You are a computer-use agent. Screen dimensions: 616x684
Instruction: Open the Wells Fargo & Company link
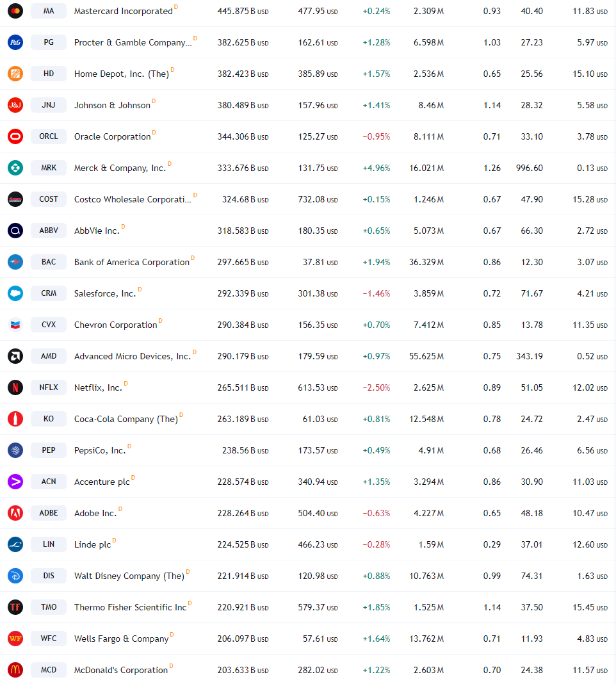[x=121, y=639]
